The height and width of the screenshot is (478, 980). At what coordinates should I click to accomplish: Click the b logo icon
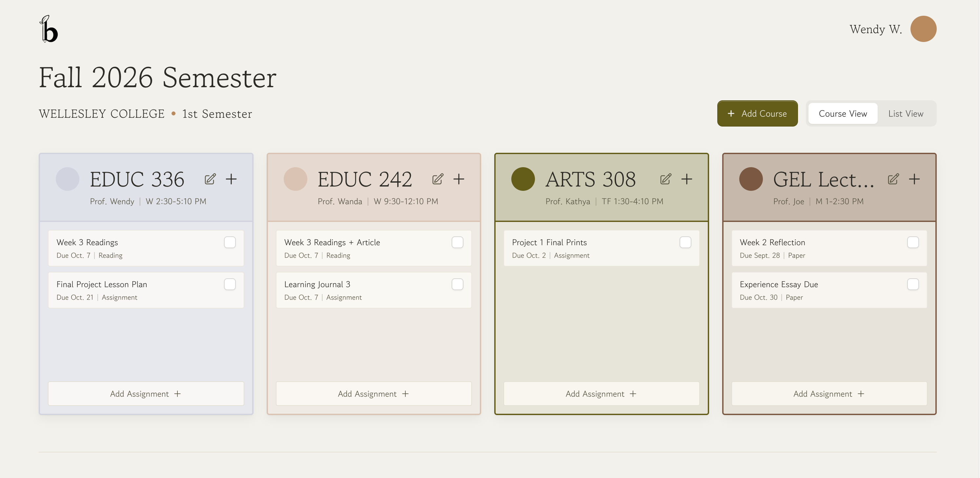(x=49, y=29)
